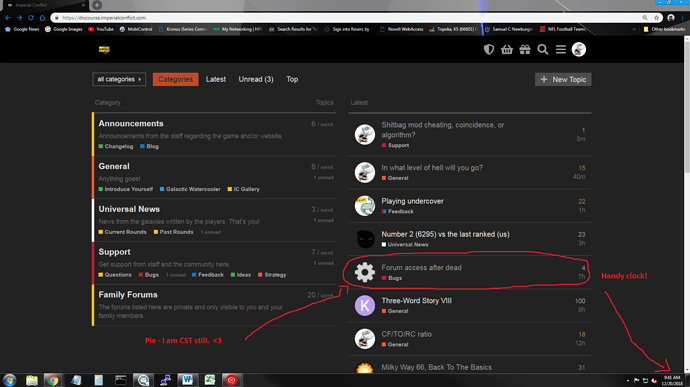Open the Changelog subcategory tag
The image size is (690, 387).
coord(116,147)
